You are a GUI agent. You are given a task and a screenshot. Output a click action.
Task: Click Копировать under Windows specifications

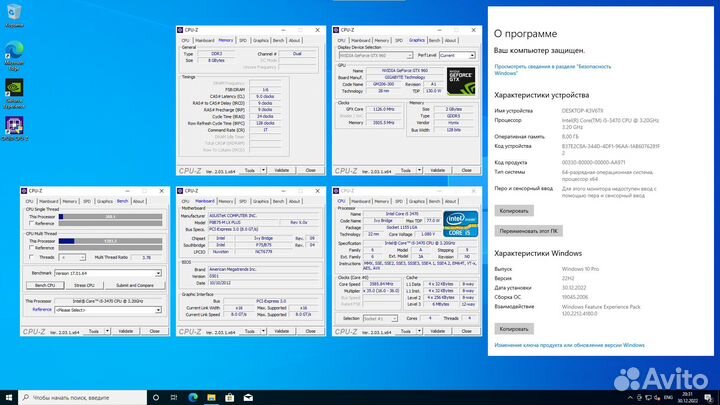514,329
